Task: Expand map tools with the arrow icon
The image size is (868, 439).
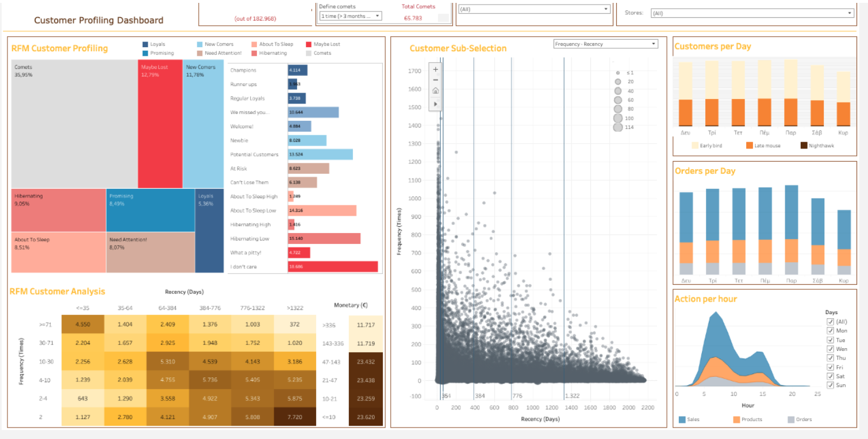Action: 435,104
